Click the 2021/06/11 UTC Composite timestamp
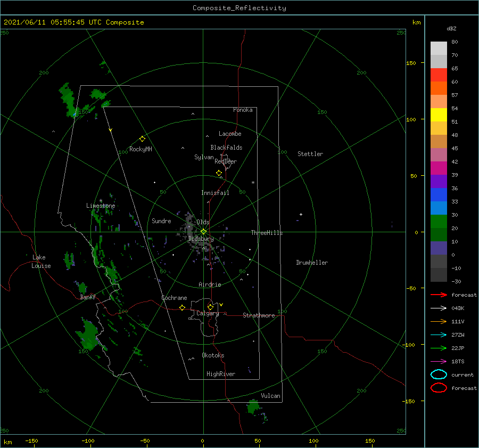 (73, 22)
